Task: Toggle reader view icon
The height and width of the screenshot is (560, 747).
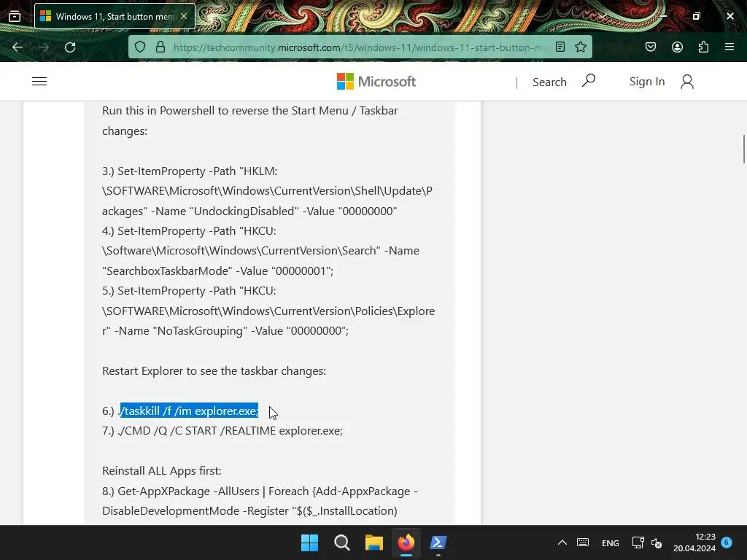Action: pos(560,47)
